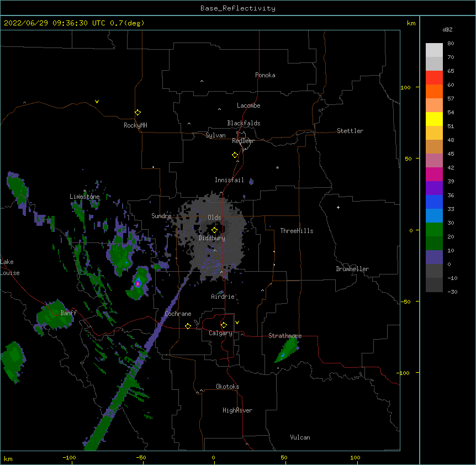Select the yellow diamond radar site between Olds and Didsbury
Viewport: 476px width, 465px height.
215,230
